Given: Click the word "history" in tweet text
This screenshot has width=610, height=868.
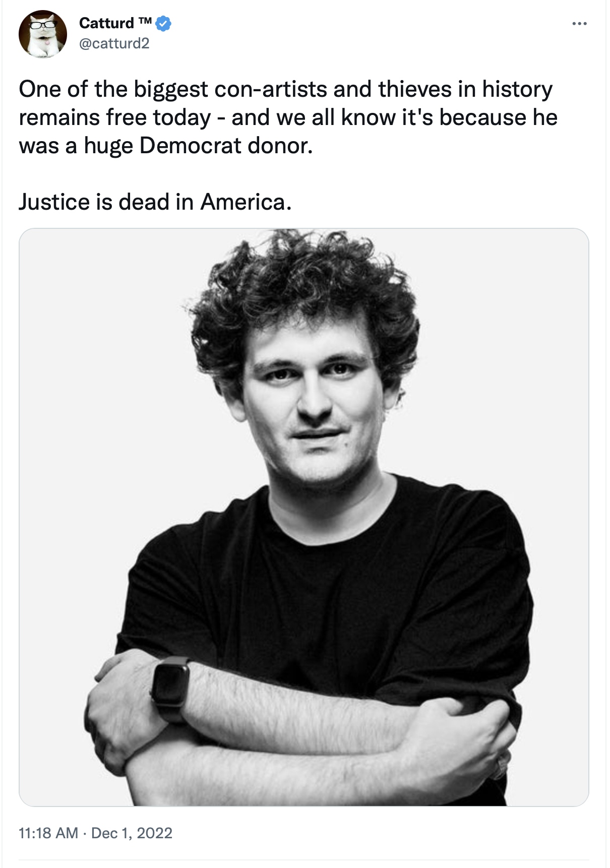Looking at the screenshot, I should pyautogui.click(x=517, y=89).
